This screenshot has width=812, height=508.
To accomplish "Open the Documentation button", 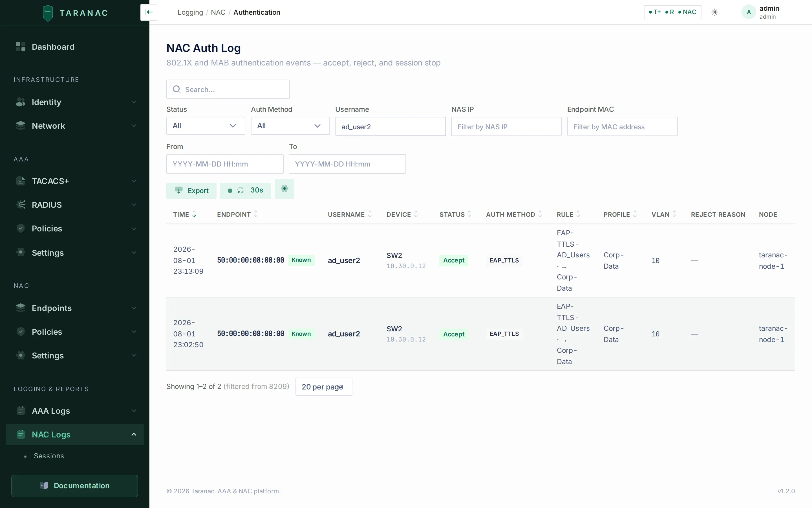I will [74, 485].
